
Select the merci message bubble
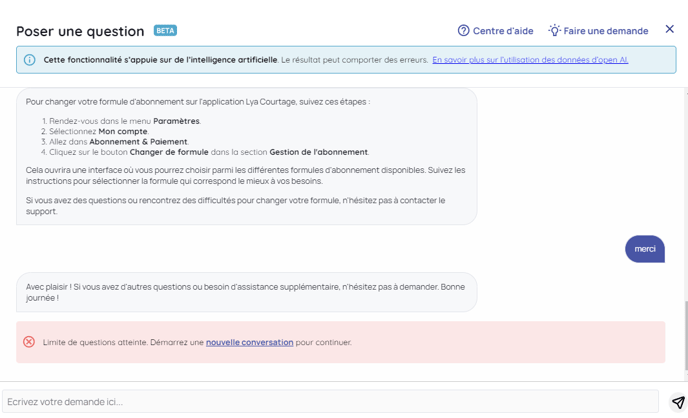click(x=645, y=249)
